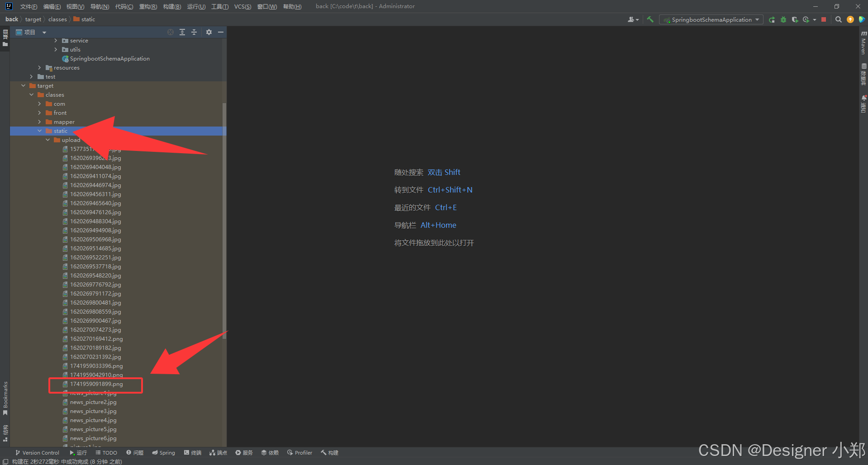Viewport: 868px width, 465px height.
Task: Open the Bookmarks side tab
Action: [x=5, y=399]
